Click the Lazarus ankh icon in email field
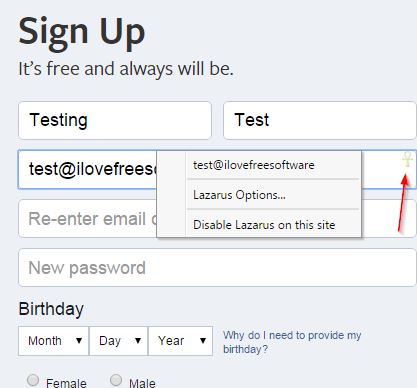The height and width of the screenshot is (388, 417). pyautogui.click(x=407, y=159)
